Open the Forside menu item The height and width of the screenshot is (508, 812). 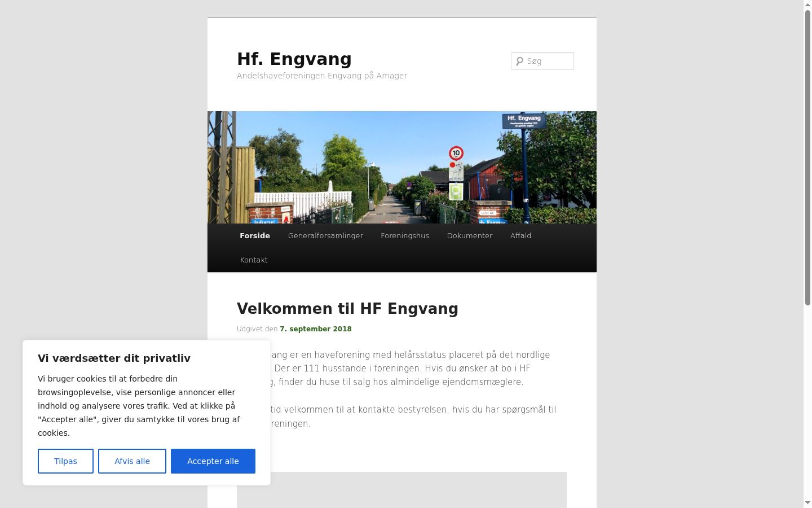click(x=255, y=236)
